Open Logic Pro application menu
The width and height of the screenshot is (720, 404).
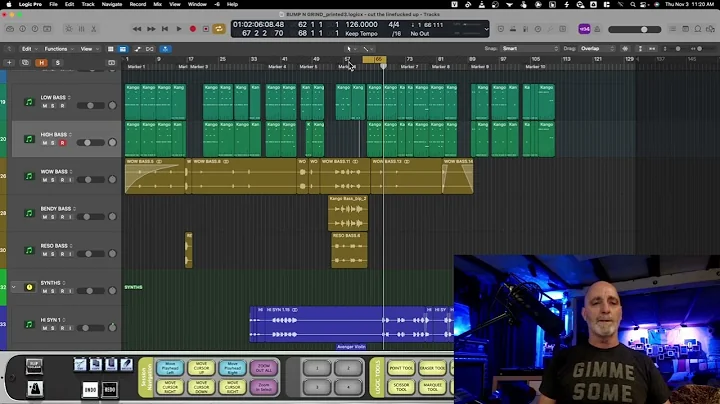30,4
